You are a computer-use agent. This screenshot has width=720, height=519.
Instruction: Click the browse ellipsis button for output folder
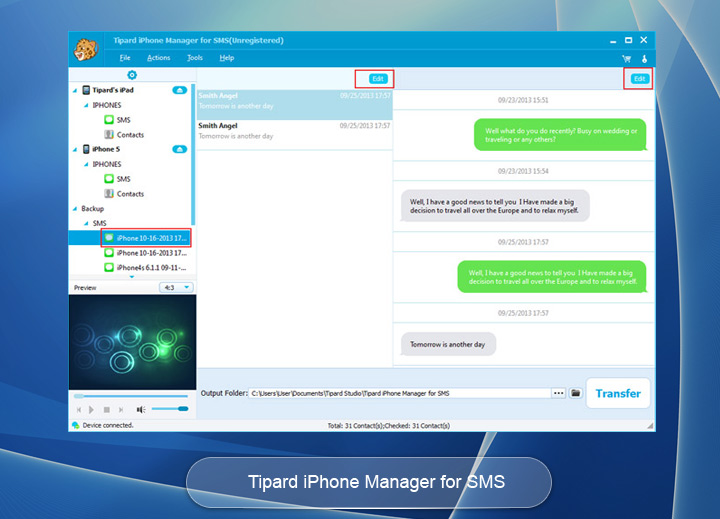click(558, 393)
